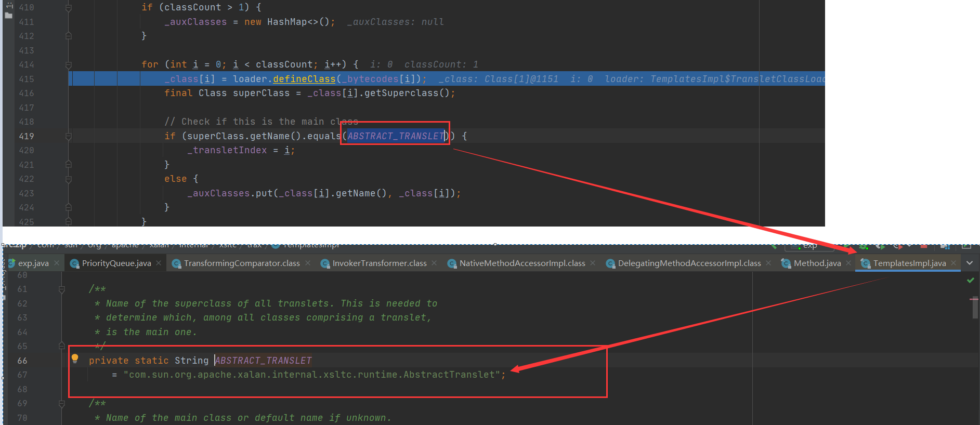The height and width of the screenshot is (425, 980).
Task: Collapse the Javadoc comment starting at line 69
Action: click(x=62, y=404)
